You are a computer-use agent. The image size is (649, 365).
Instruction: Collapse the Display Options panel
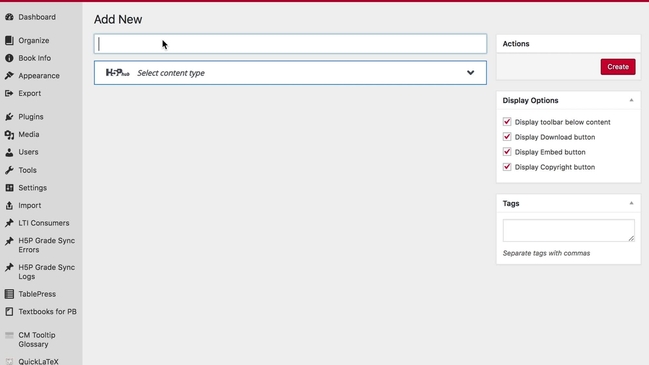pos(631,100)
